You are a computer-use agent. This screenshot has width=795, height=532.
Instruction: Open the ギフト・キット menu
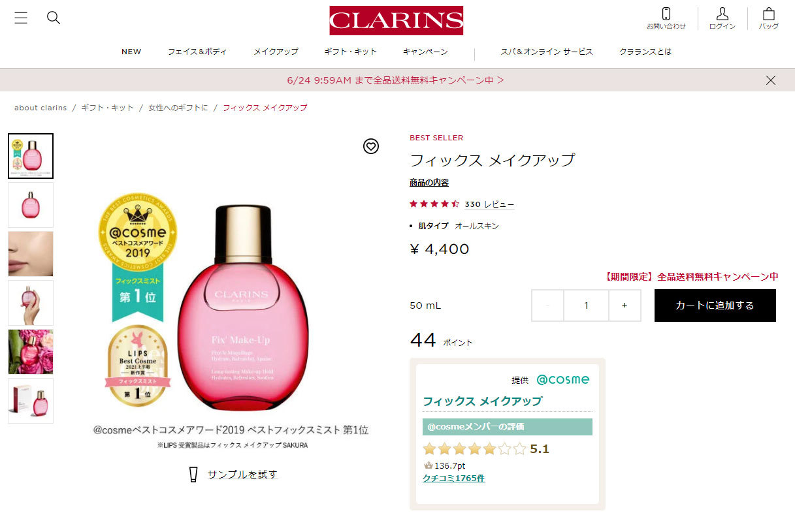point(351,52)
